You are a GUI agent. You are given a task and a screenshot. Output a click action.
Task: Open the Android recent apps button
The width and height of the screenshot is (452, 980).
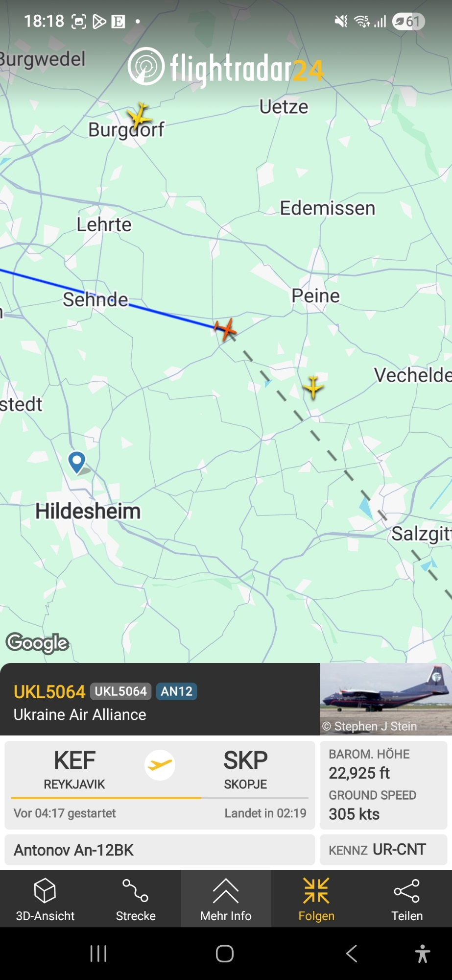click(98, 954)
